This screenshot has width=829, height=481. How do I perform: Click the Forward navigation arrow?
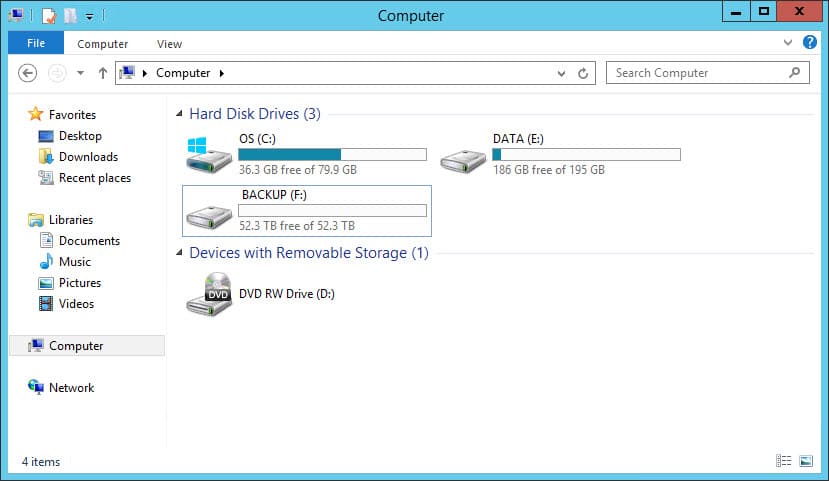[57, 72]
